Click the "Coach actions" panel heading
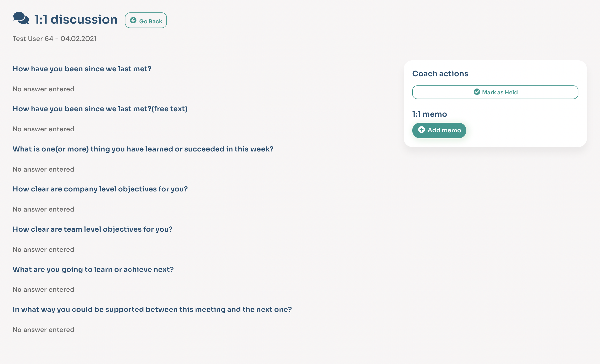Screen dimensions: 600x364 pos(440,74)
